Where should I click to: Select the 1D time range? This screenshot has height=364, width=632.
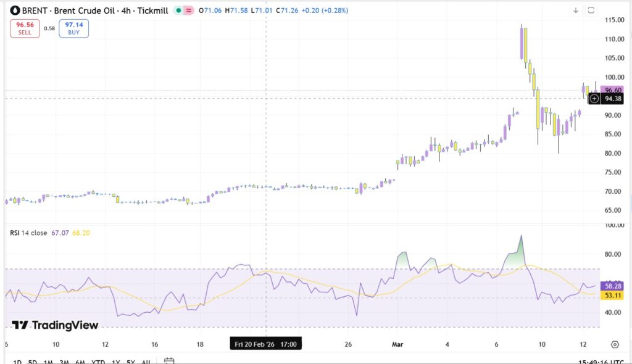tap(17, 362)
